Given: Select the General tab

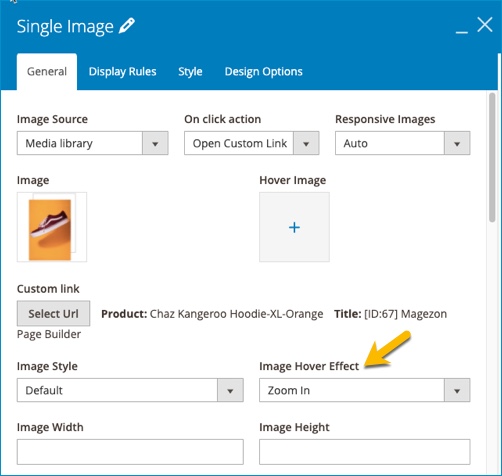Looking at the screenshot, I should coord(47,72).
